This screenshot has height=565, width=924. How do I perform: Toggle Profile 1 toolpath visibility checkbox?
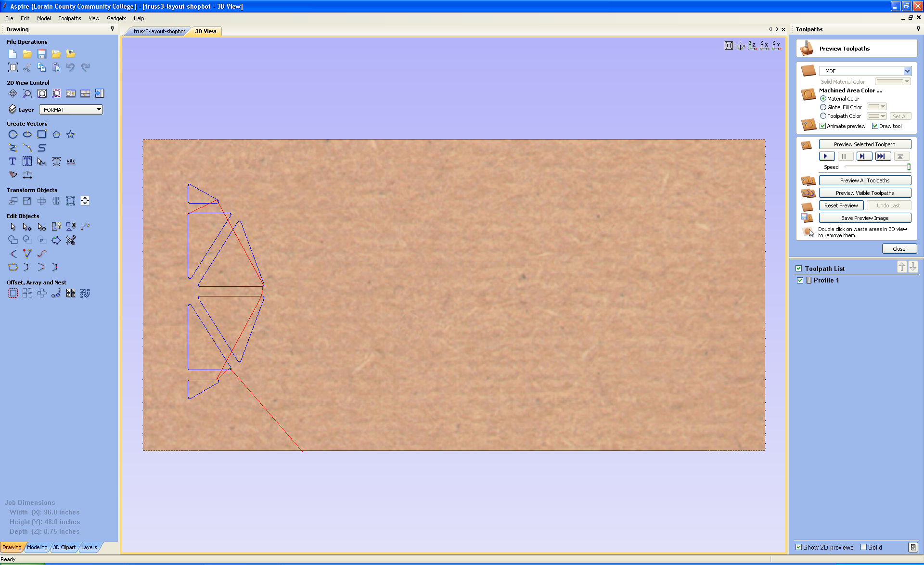point(800,280)
